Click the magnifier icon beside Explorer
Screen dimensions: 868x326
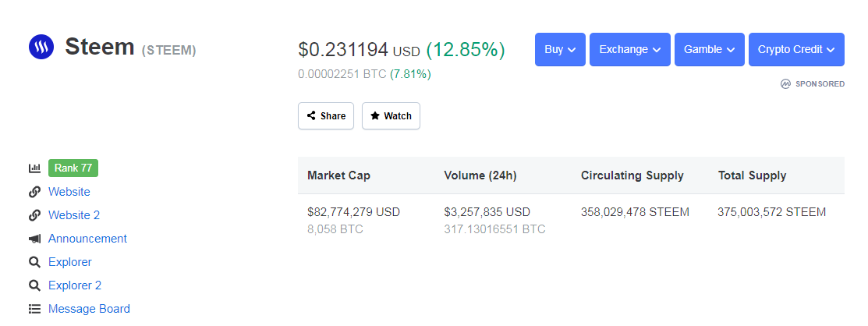click(34, 262)
